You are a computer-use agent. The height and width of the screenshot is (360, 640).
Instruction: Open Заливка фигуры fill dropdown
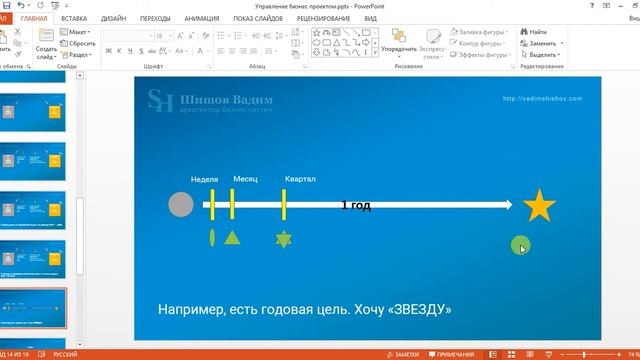tap(480, 32)
